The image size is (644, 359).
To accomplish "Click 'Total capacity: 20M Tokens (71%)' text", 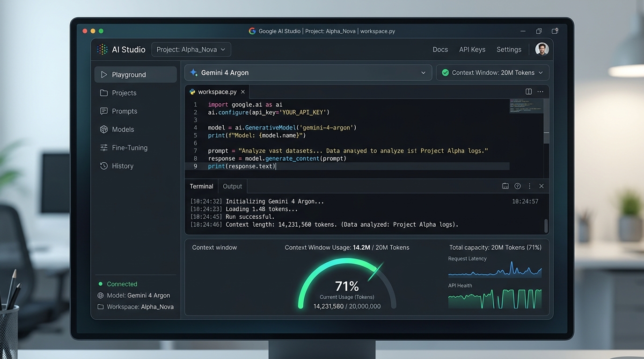I will point(495,247).
